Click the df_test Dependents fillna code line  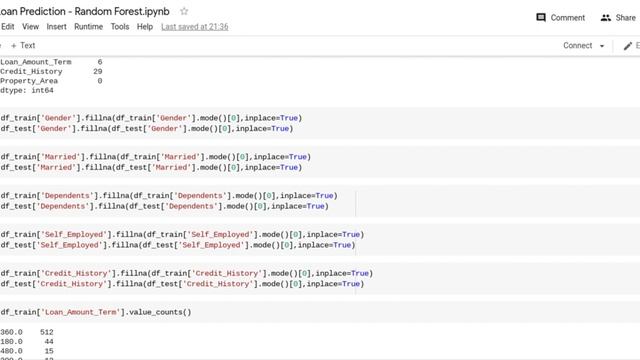pos(164,206)
